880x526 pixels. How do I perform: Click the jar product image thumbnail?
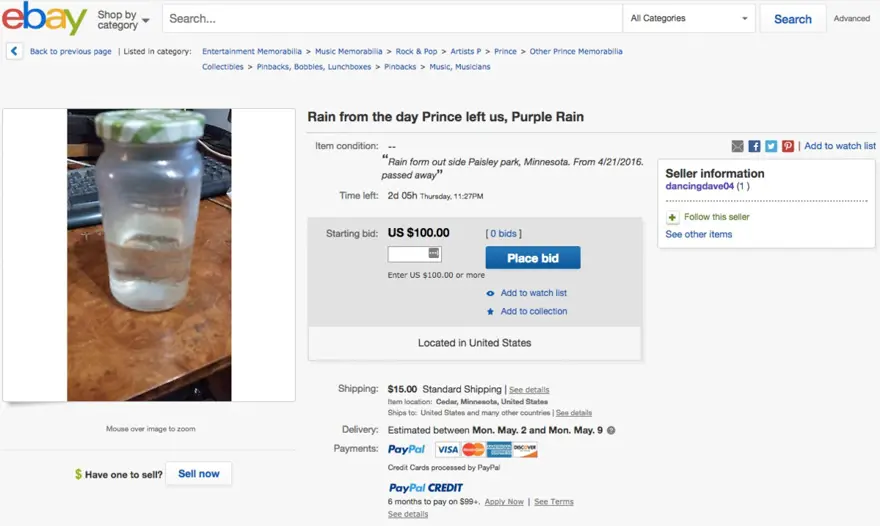tap(149, 255)
